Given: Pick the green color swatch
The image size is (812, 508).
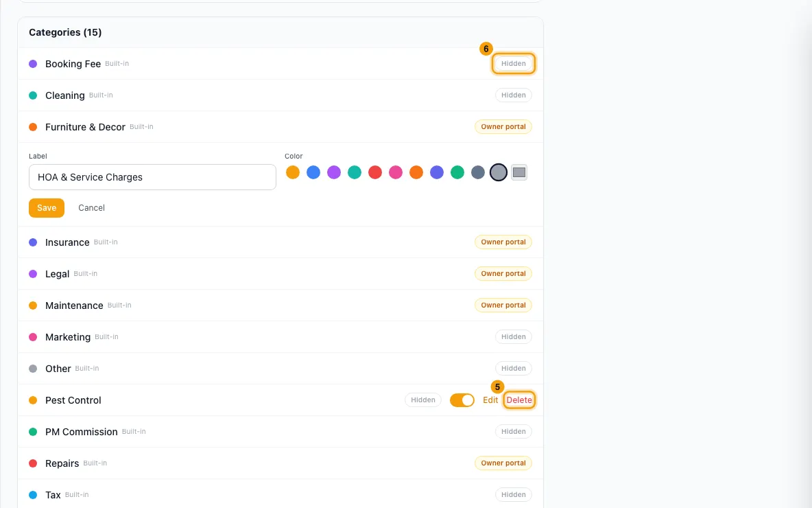Looking at the screenshot, I should click(457, 172).
